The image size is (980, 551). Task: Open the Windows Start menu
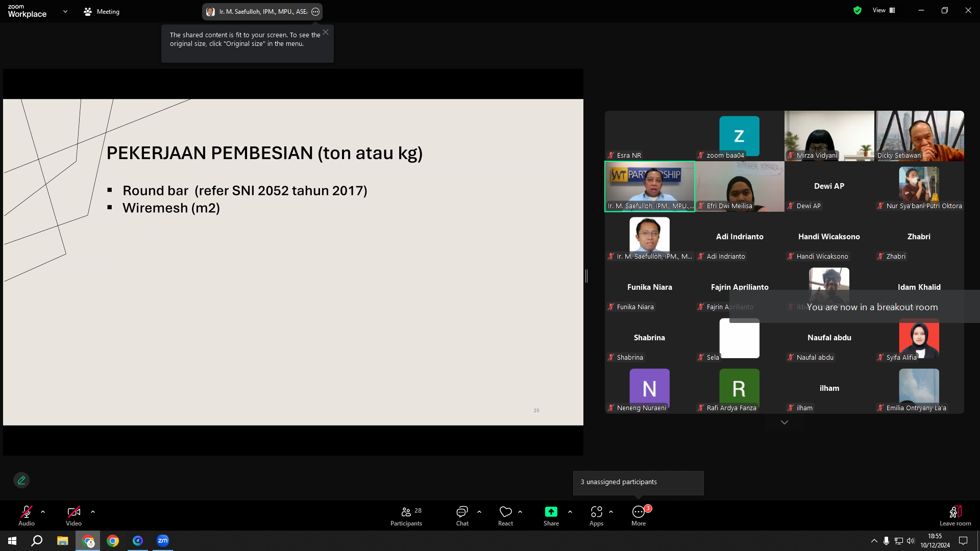point(12,541)
